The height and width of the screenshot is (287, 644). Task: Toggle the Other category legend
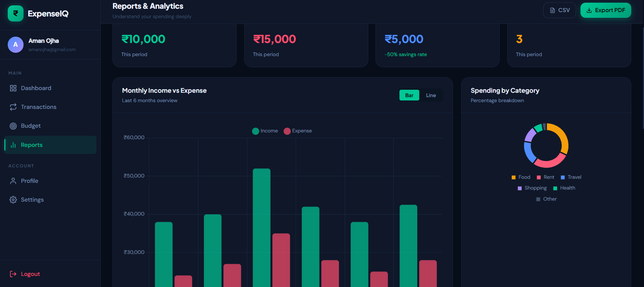[547, 199]
